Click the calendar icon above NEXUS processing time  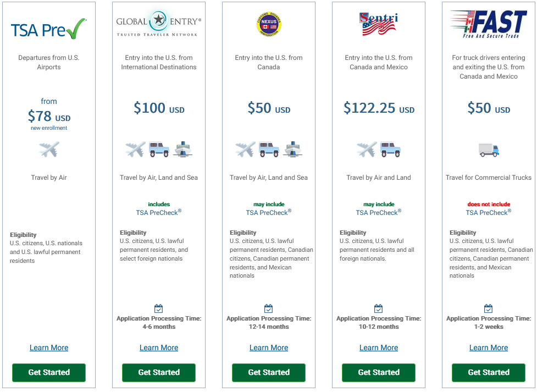point(268,308)
